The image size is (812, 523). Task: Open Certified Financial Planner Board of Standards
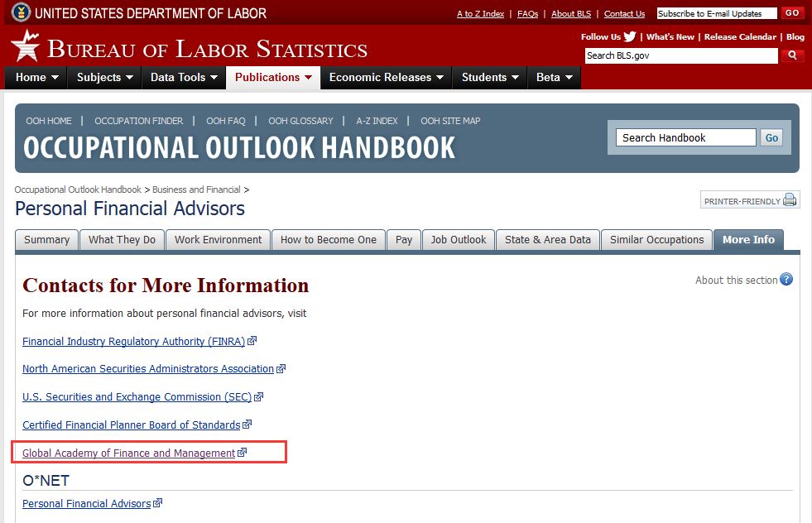[x=132, y=425]
